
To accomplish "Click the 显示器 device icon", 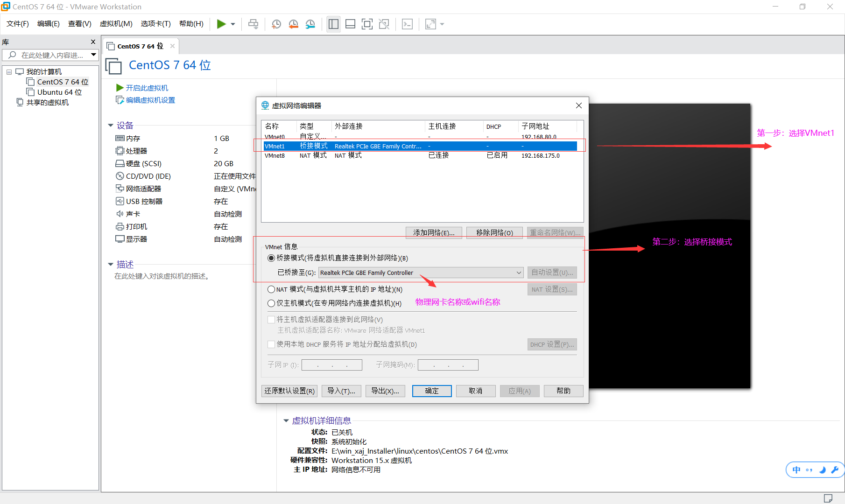I will point(120,239).
